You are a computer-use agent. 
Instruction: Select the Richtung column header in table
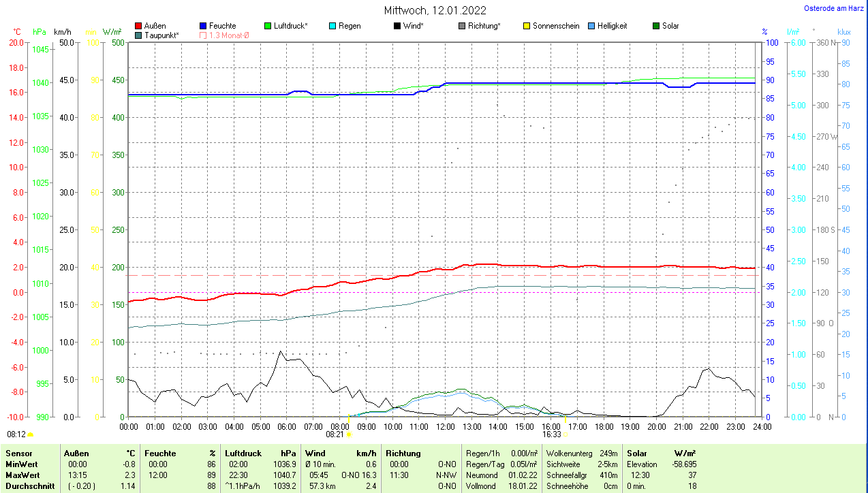(403, 454)
